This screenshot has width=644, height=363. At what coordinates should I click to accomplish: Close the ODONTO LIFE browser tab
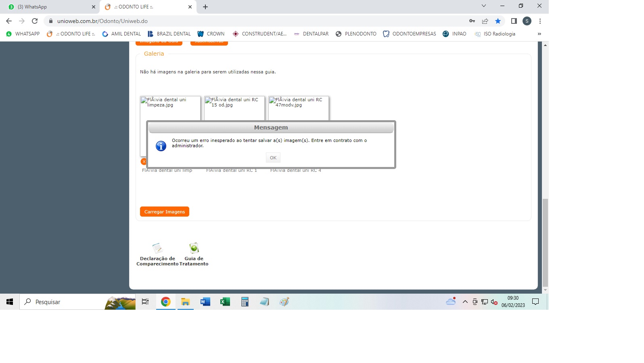[190, 7]
